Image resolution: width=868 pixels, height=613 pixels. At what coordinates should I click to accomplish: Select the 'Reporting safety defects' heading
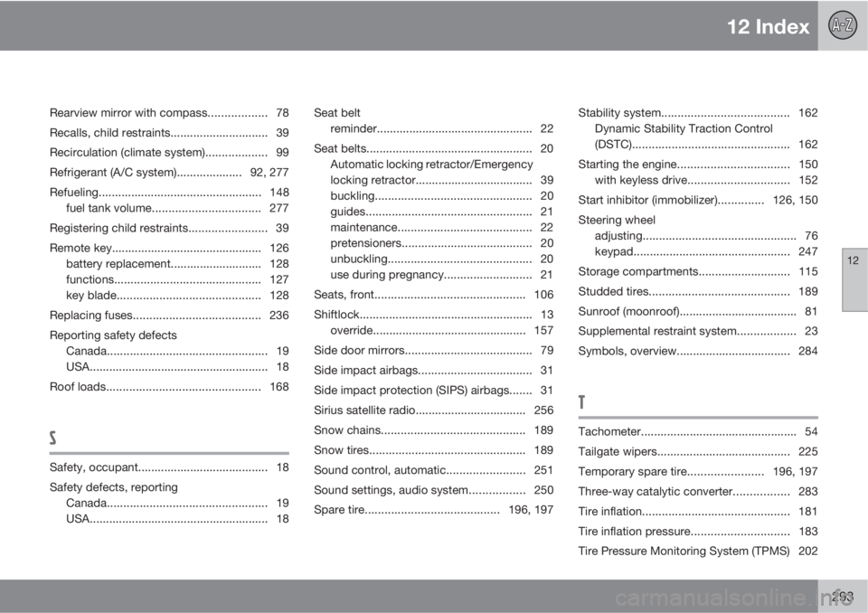point(113,335)
